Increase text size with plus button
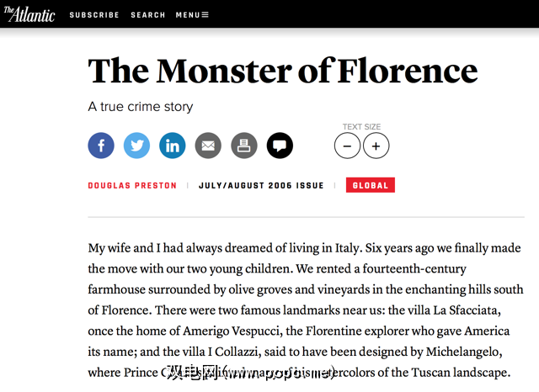Viewport: 539px width, 392px height. (376, 146)
